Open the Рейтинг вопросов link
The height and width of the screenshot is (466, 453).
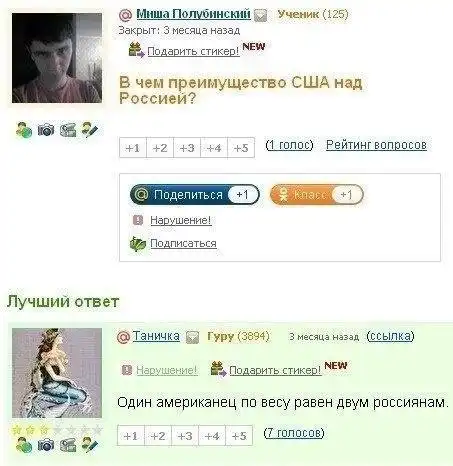(x=376, y=145)
